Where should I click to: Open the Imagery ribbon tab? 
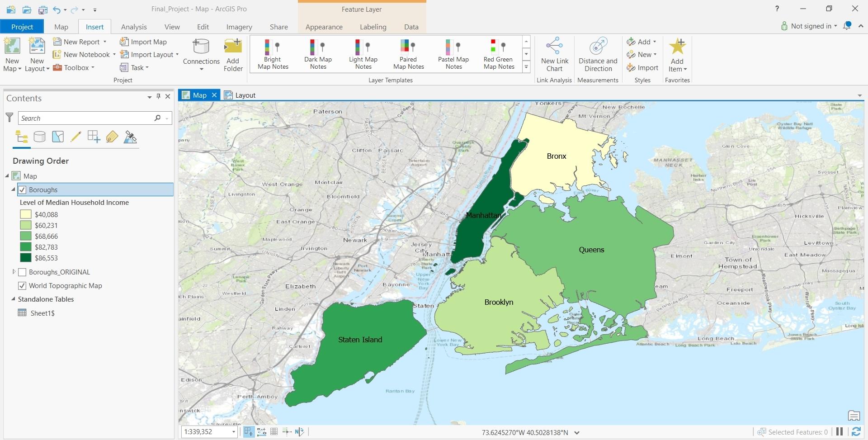239,27
